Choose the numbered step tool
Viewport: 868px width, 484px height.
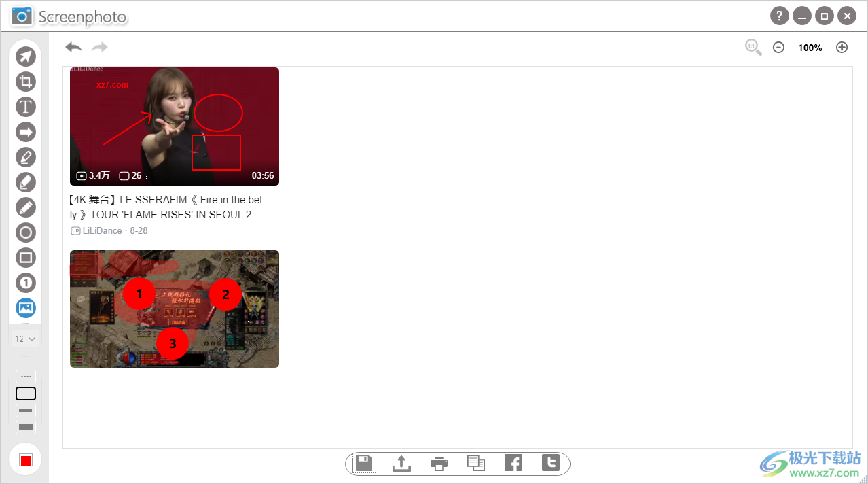click(25, 283)
